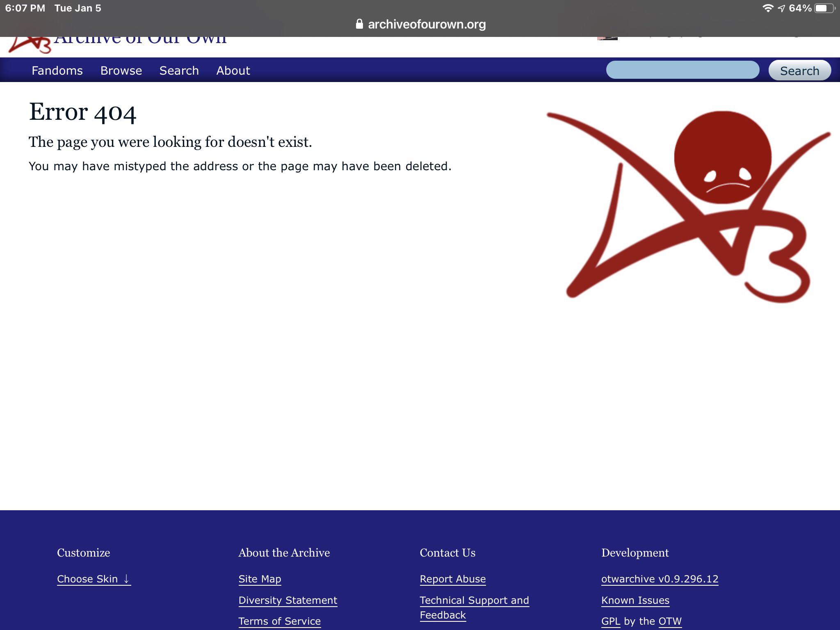Open Technical Support and Feedback link

click(x=474, y=600)
